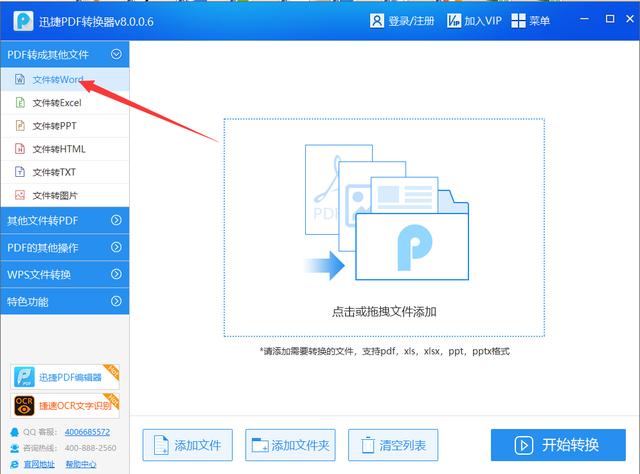The image size is (640, 474).
Task: Maximize the converter window
Action: [610, 19]
